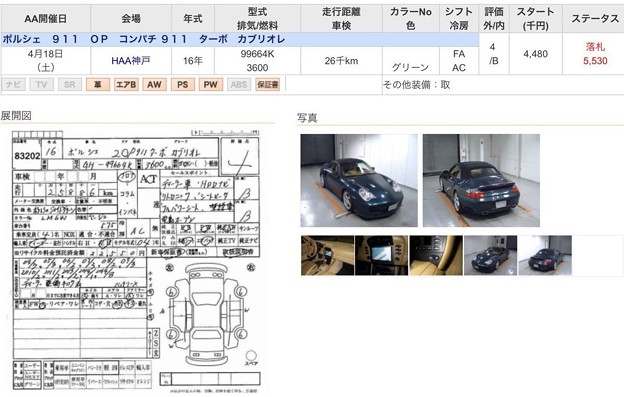
Task: Select the 16年 model year cell
Action: 193,61
